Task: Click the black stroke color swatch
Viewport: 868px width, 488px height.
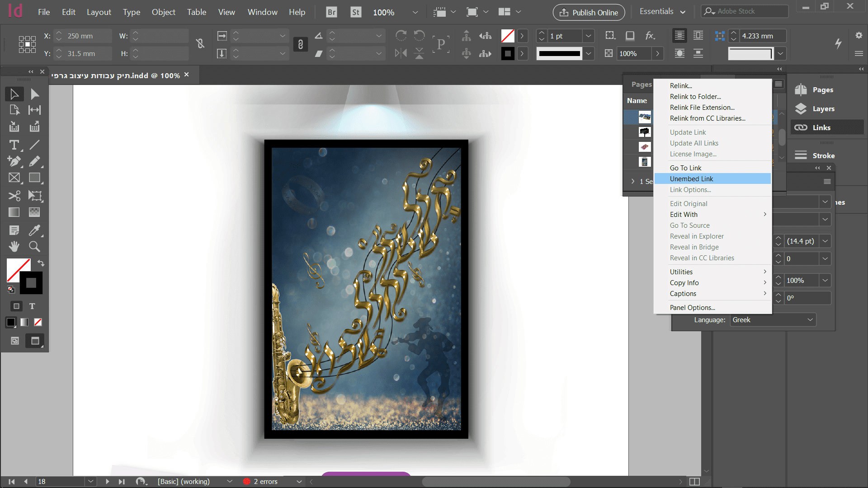Action: (31, 283)
